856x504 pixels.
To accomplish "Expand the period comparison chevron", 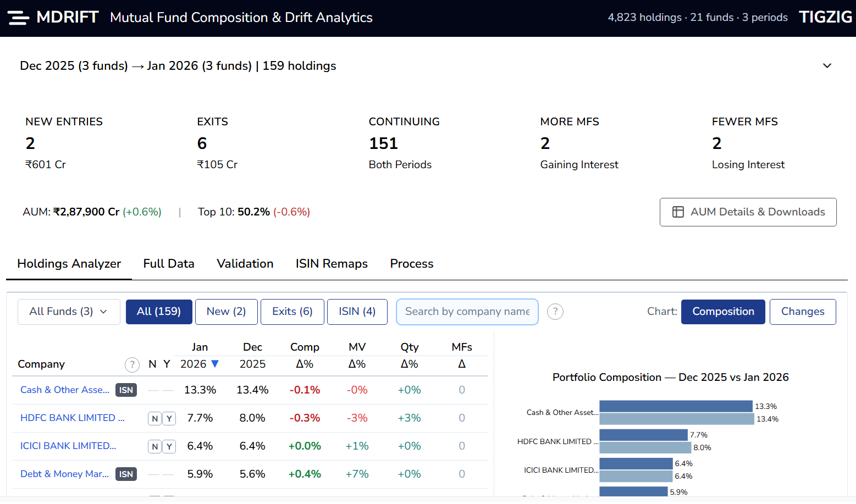I will [x=826, y=66].
